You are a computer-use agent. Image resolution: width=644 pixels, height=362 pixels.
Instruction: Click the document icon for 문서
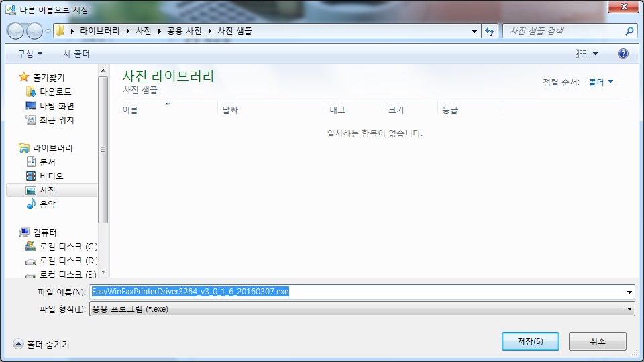(31, 162)
